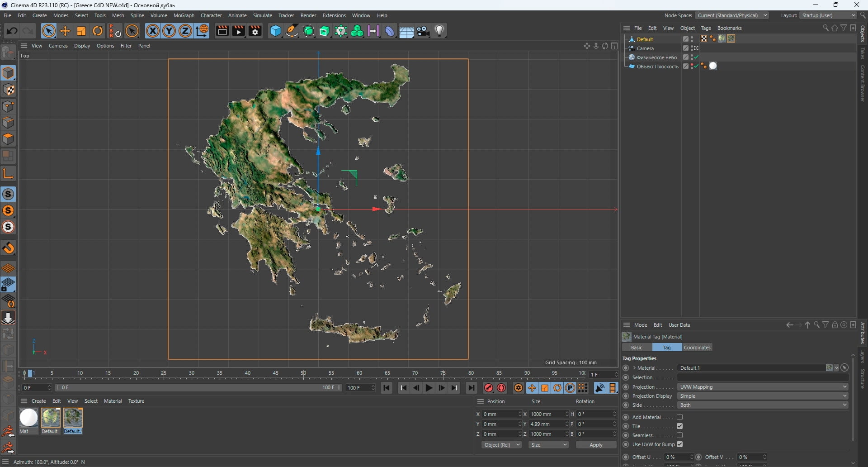Click the Apply button
Image resolution: width=868 pixels, height=467 pixels.
tap(596, 445)
